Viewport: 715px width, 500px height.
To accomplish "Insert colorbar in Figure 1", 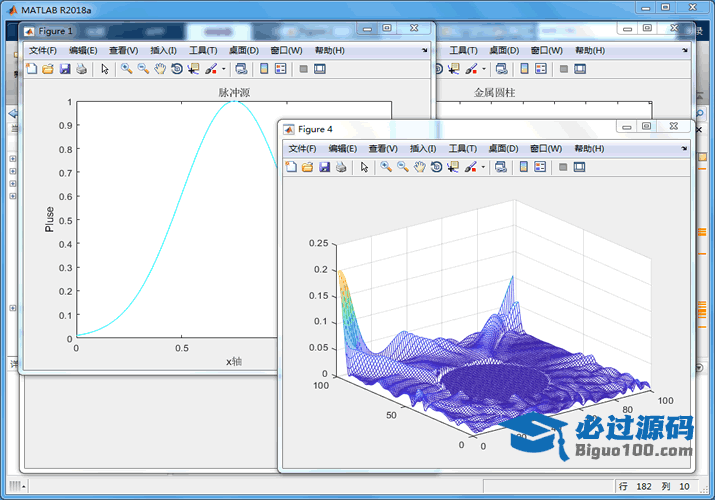I will (x=264, y=69).
